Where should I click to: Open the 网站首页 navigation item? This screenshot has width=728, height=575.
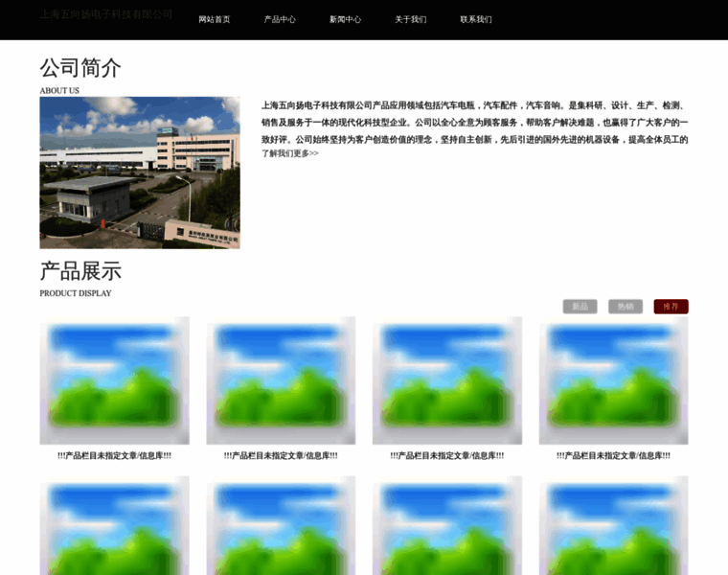click(215, 19)
